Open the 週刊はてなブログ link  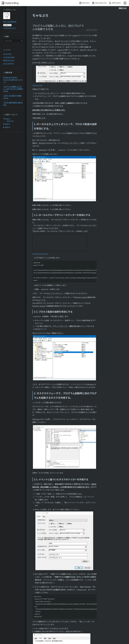[x=9, y=60]
